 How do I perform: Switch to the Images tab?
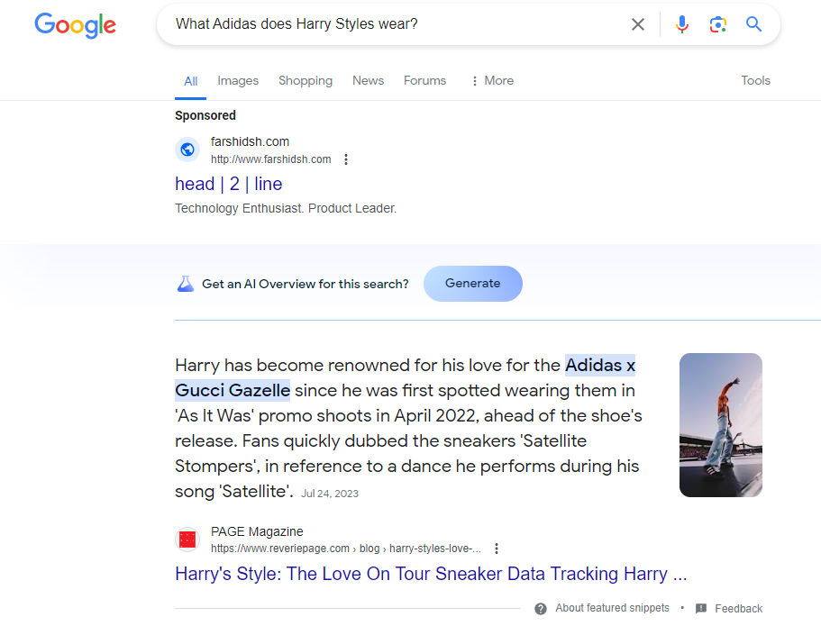[238, 80]
